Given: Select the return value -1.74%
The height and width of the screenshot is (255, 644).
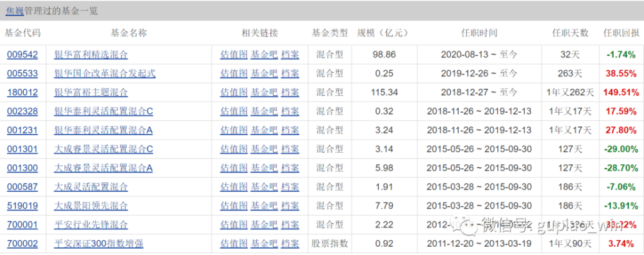Looking at the screenshot, I should [621, 55].
